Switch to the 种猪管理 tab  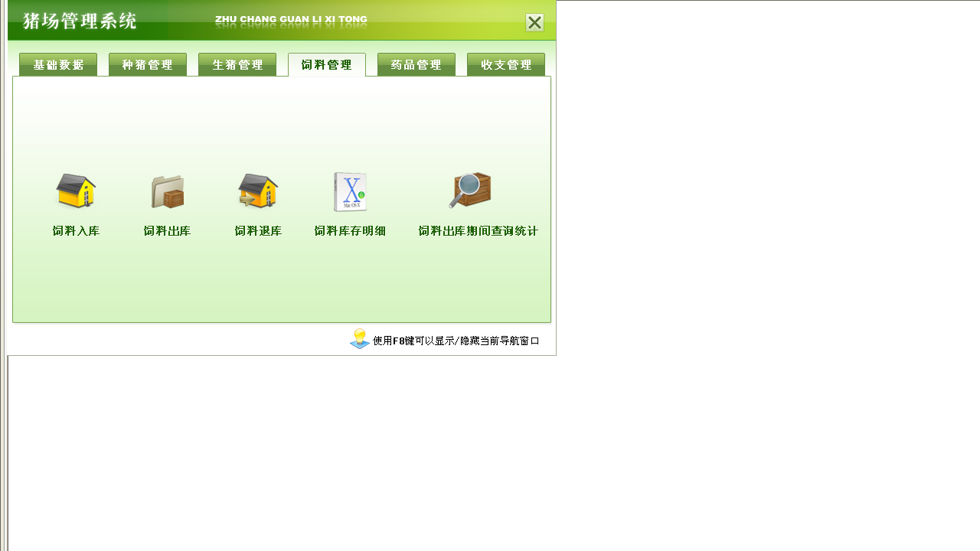tap(147, 64)
